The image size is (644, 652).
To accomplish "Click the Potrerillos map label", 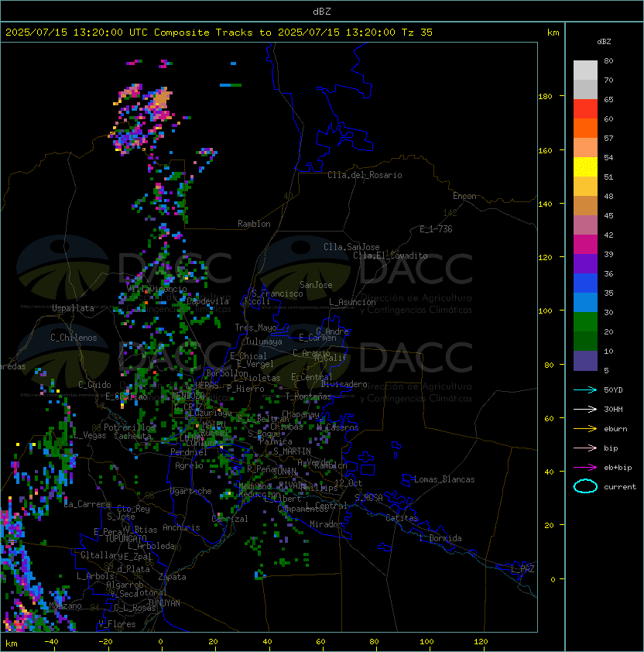I will 129,427.
